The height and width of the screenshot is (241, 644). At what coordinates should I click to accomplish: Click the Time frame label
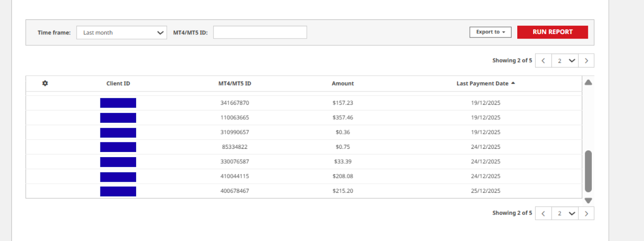[x=54, y=33]
